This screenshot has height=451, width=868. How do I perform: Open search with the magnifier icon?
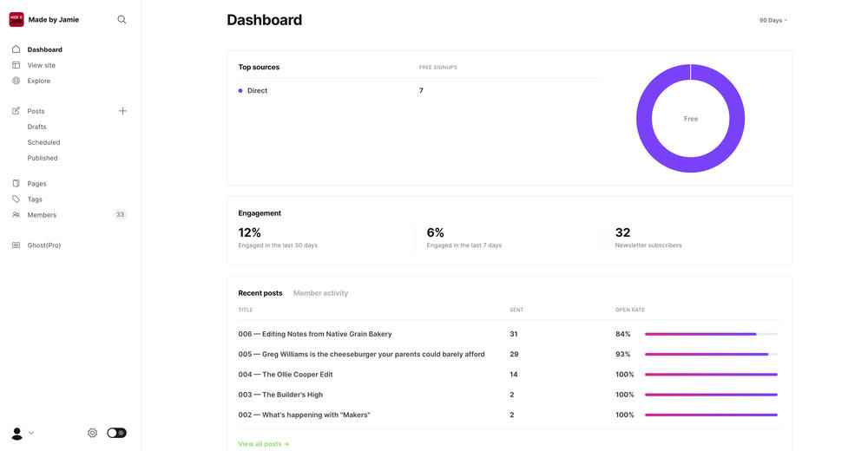pyautogui.click(x=122, y=19)
